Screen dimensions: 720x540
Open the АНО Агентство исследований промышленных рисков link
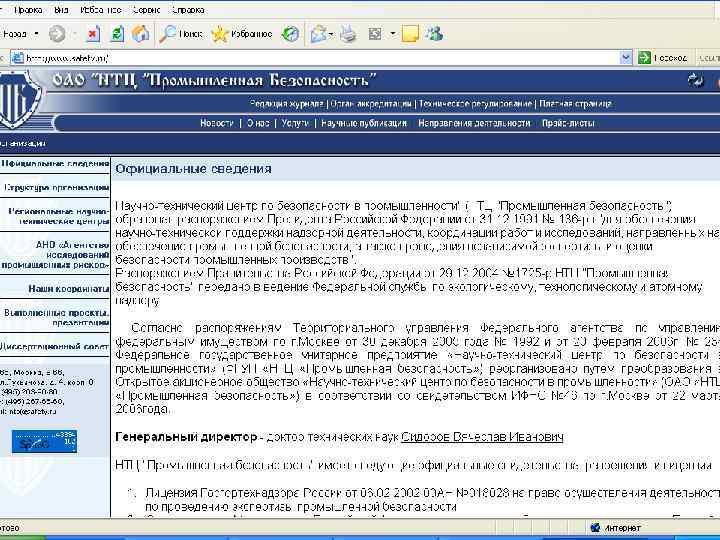tap(56, 255)
